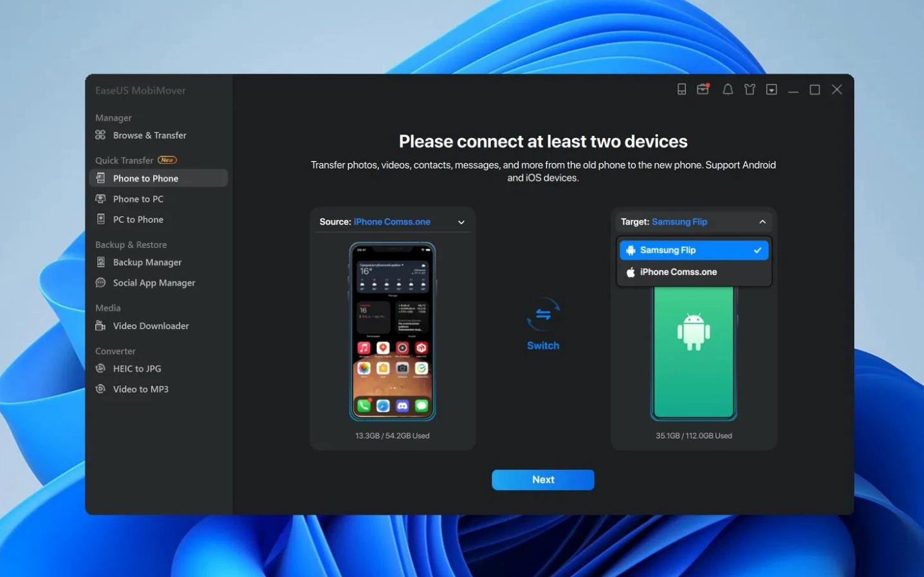Click the iPhone source preview image

[392, 331]
